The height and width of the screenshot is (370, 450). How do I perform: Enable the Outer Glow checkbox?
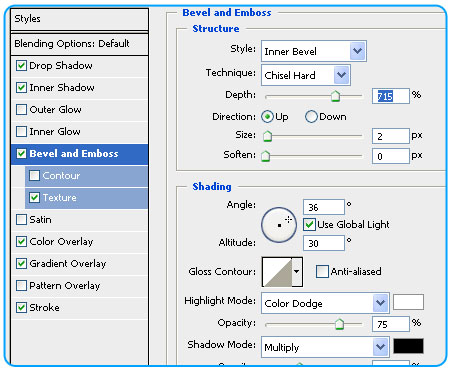[21, 110]
